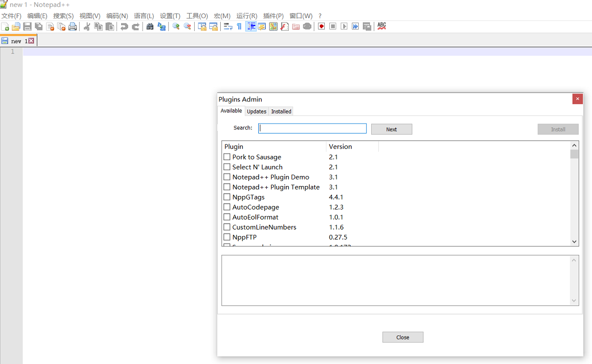Check the Pork to Sausage plugin checkbox

tap(227, 157)
